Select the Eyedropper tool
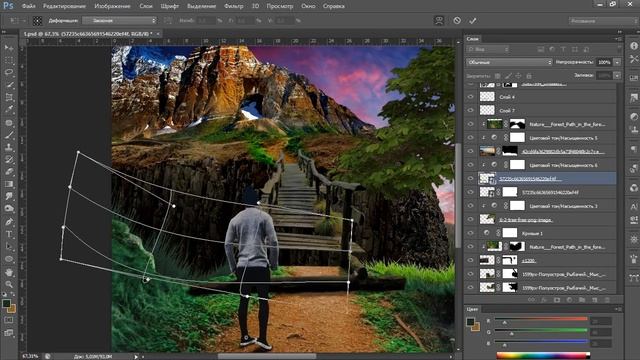This screenshot has height=360, width=640. point(9,110)
